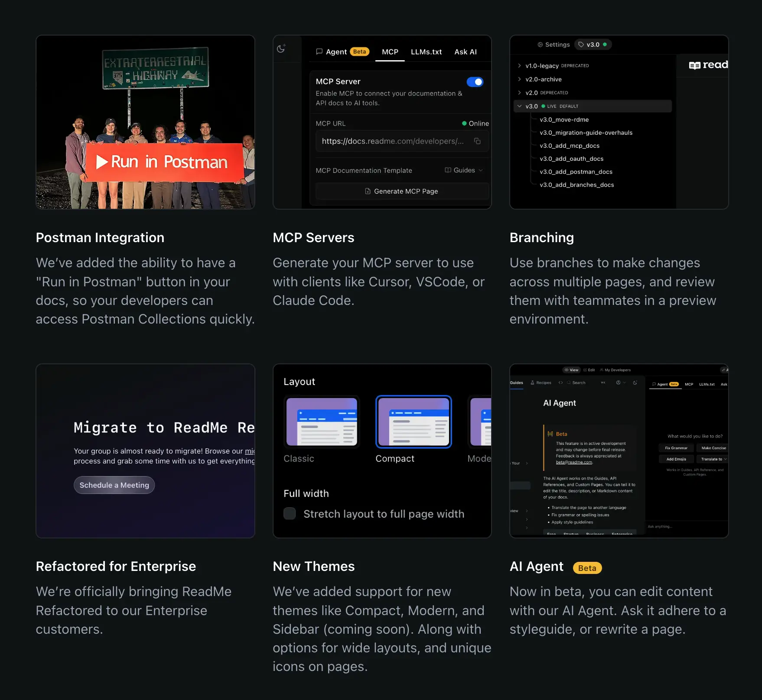762x700 pixels.
Task: Click the Add Emojis button
Action: tap(676, 459)
